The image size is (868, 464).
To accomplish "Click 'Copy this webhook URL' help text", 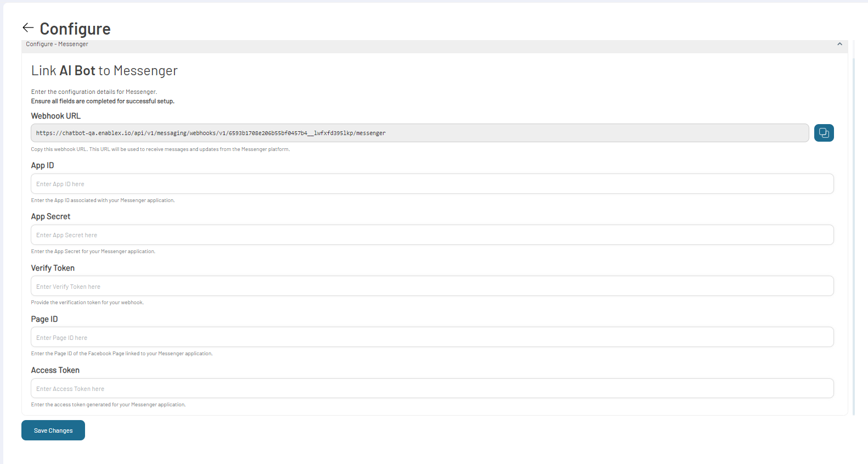I will (x=160, y=149).
